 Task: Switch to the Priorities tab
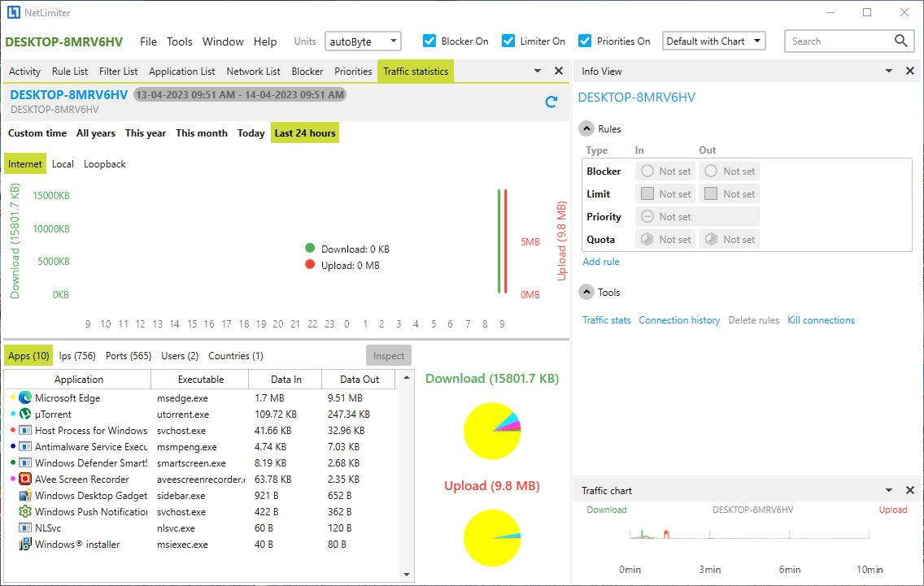pos(353,72)
